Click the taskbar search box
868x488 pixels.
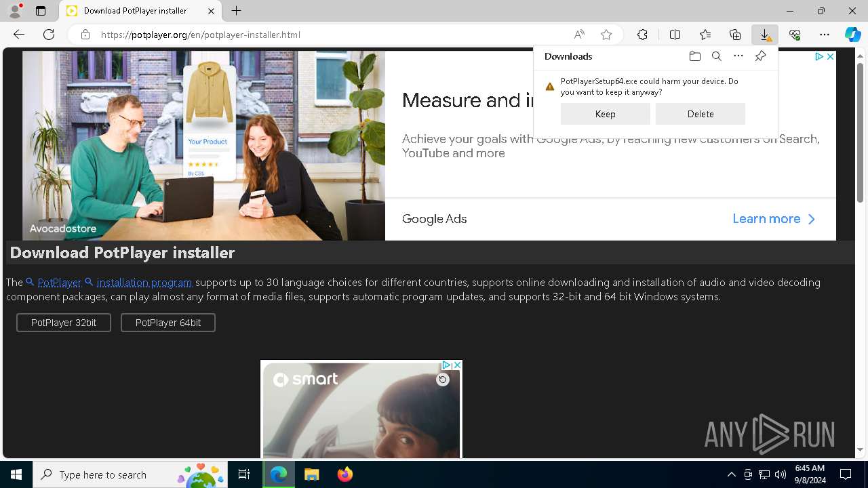coord(130,474)
